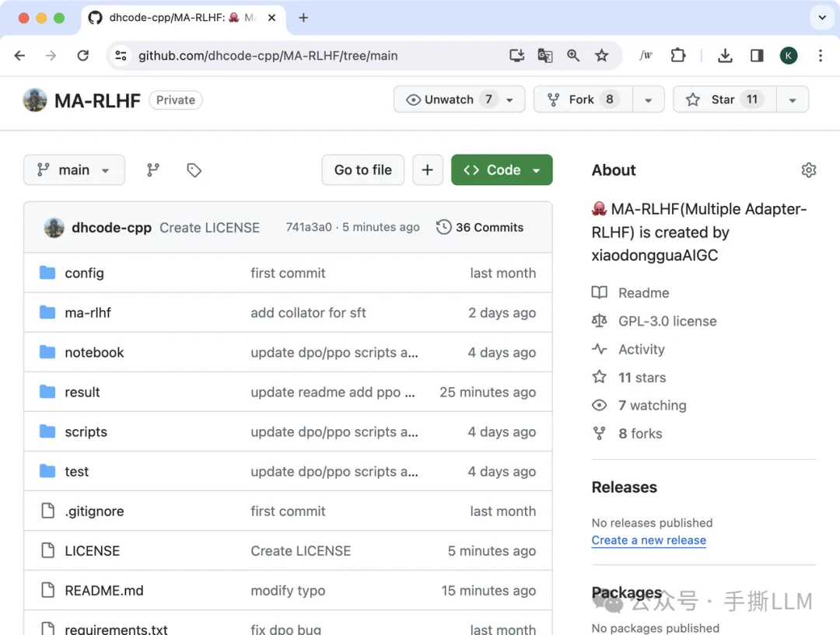840x635 pixels.
Task: Click 'update readme add ppo' commit message
Action: (333, 392)
